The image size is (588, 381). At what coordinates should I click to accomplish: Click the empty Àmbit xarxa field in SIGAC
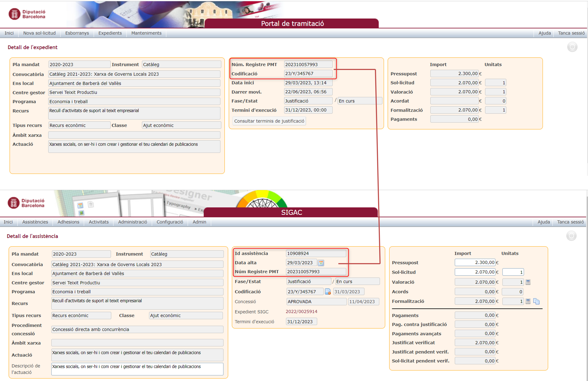coord(137,343)
